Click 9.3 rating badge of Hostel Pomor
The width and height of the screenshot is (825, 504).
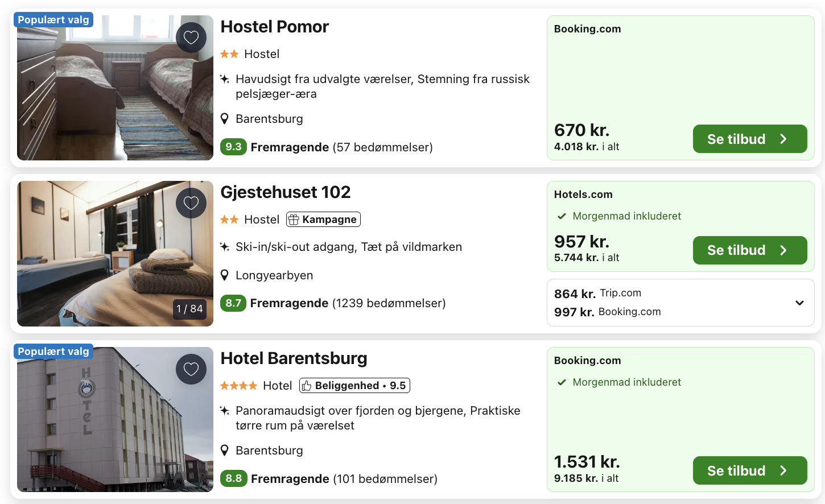pos(233,147)
